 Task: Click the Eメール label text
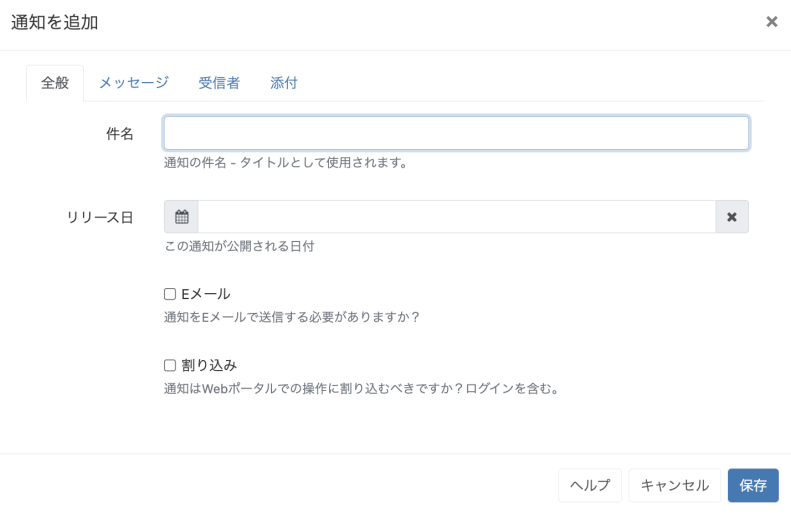(x=206, y=294)
